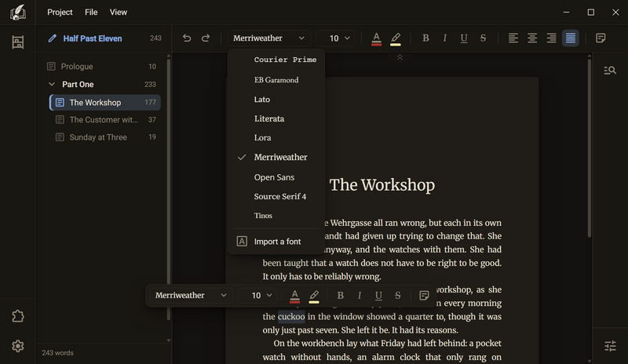Image resolution: width=628 pixels, height=364 pixels.
Task: Select The Workshop document
Action: pos(105,103)
